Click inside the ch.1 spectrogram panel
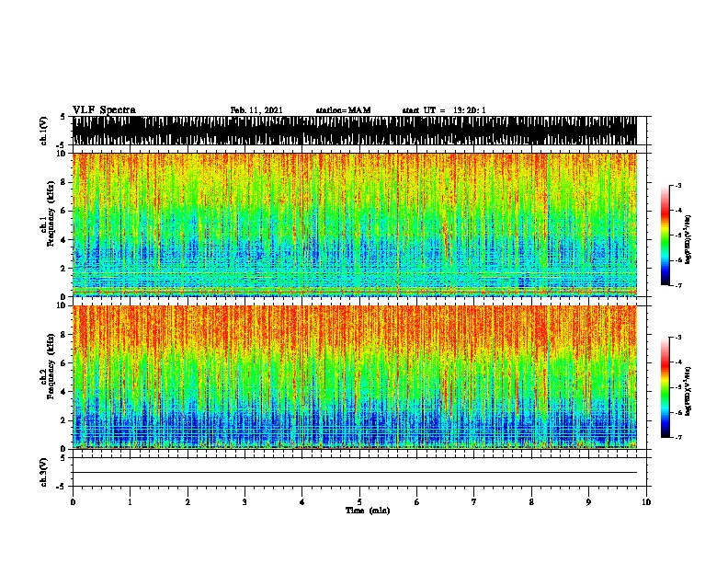 355,224
